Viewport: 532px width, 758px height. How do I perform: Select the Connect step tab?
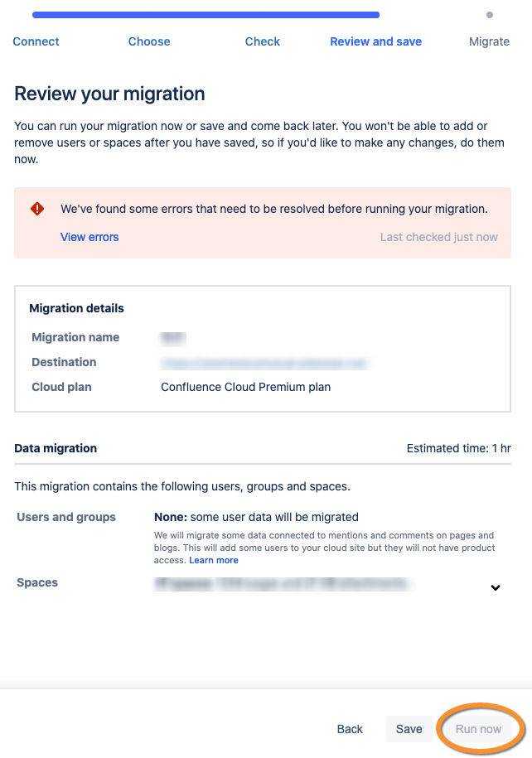36,41
